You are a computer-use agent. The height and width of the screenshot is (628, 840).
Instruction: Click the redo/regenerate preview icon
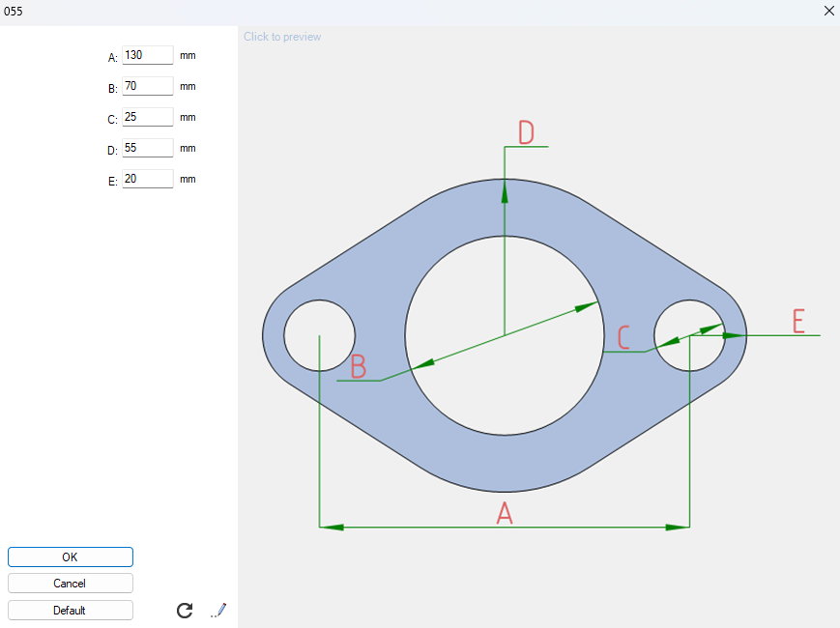pos(184,610)
